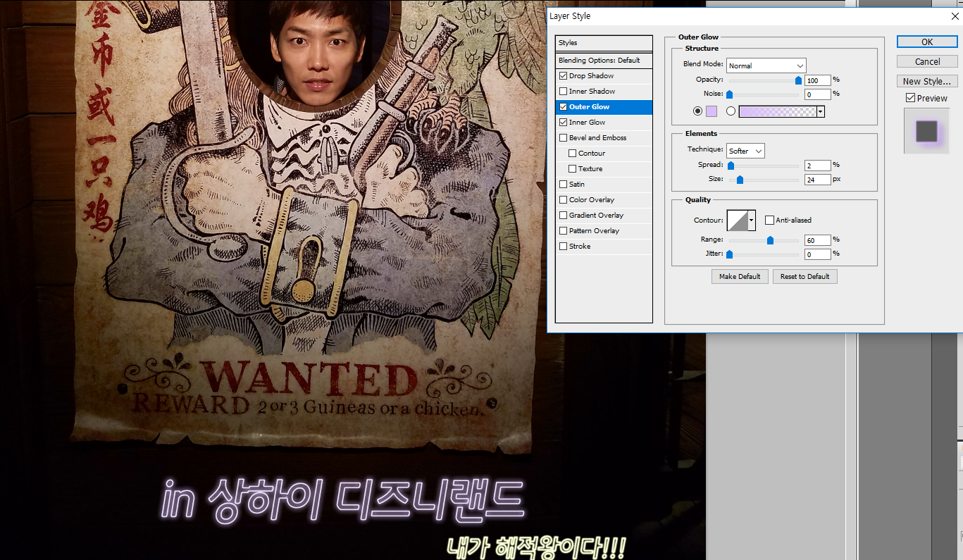The image size is (963, 560).
Task: Enable the Contour sub-style checkbox
Action: [572, 154]
